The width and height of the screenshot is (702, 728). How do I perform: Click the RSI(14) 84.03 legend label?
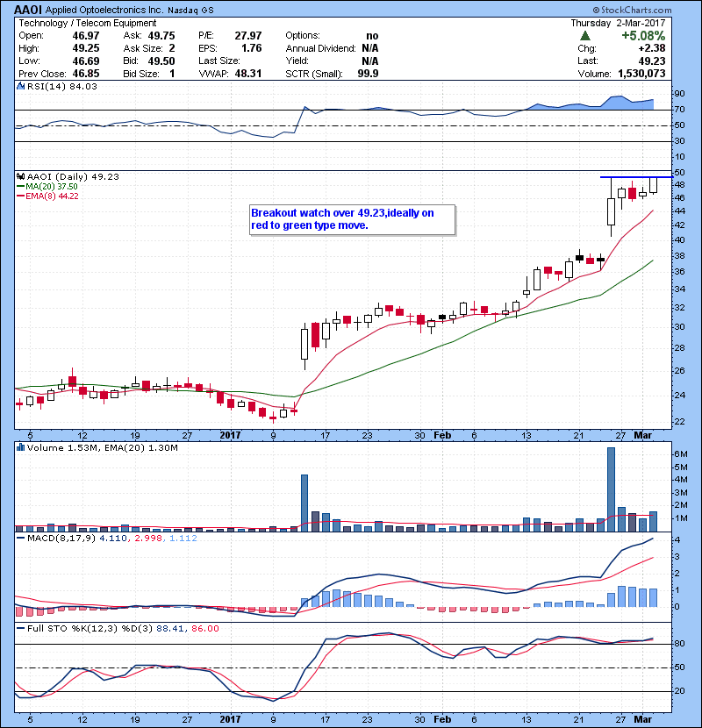(x=62, y=86)
